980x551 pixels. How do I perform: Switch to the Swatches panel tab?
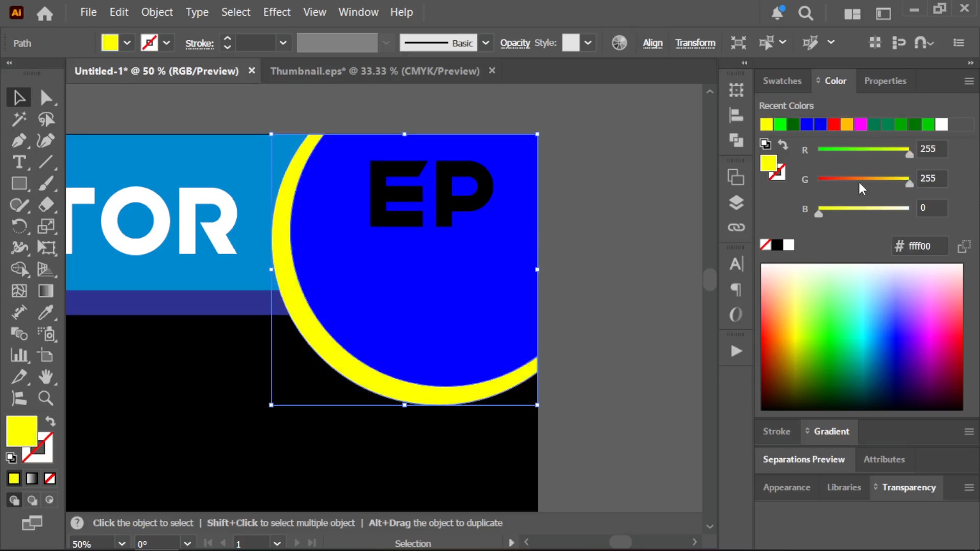[782, 81]
